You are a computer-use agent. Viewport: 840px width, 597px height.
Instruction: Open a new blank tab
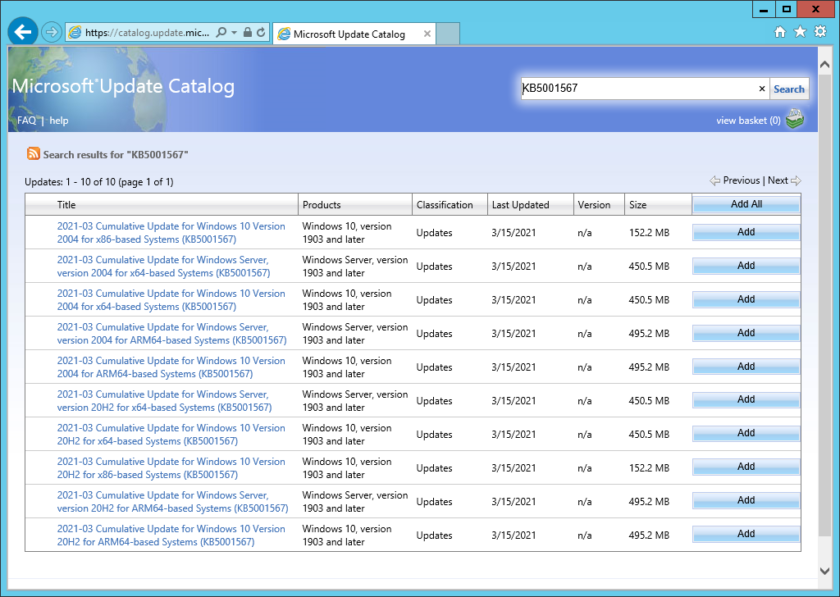[x=448, y=34]
